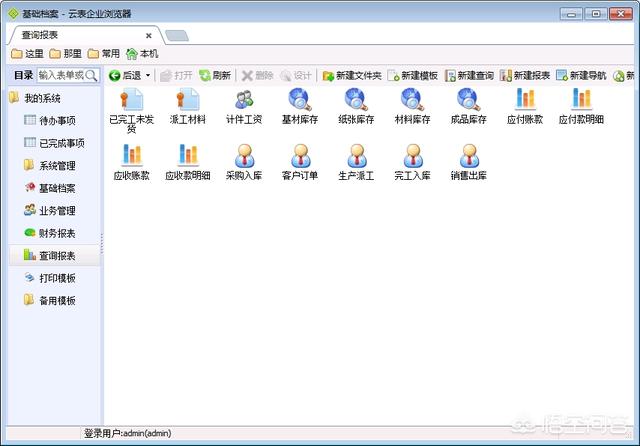640x446 pixels.
Task: Click 新建报表 in the toolbar
Action: 525,75
